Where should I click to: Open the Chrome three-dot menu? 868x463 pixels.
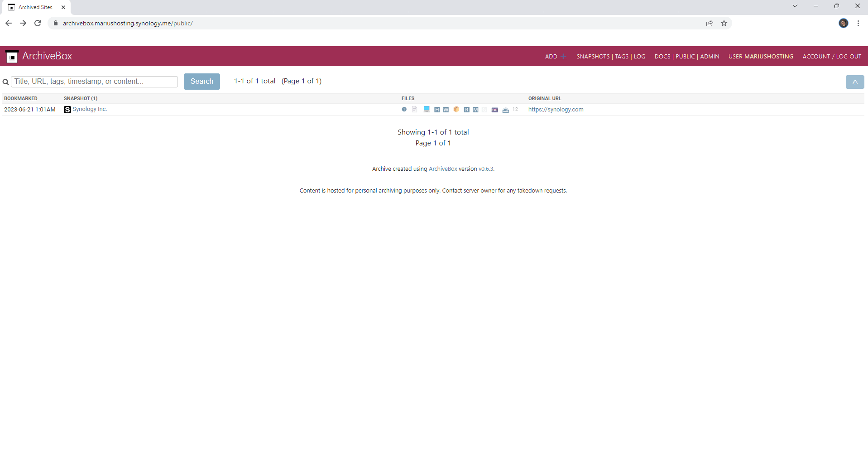coord(858,23)
